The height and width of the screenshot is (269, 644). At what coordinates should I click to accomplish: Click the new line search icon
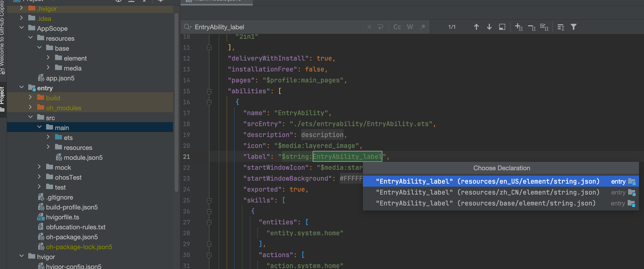click(380, 27)
